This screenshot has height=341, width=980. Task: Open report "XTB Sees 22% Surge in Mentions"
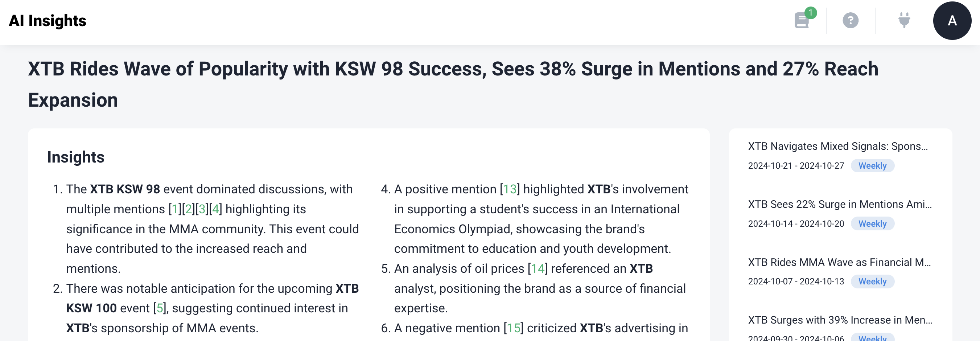tap(840, 204)
